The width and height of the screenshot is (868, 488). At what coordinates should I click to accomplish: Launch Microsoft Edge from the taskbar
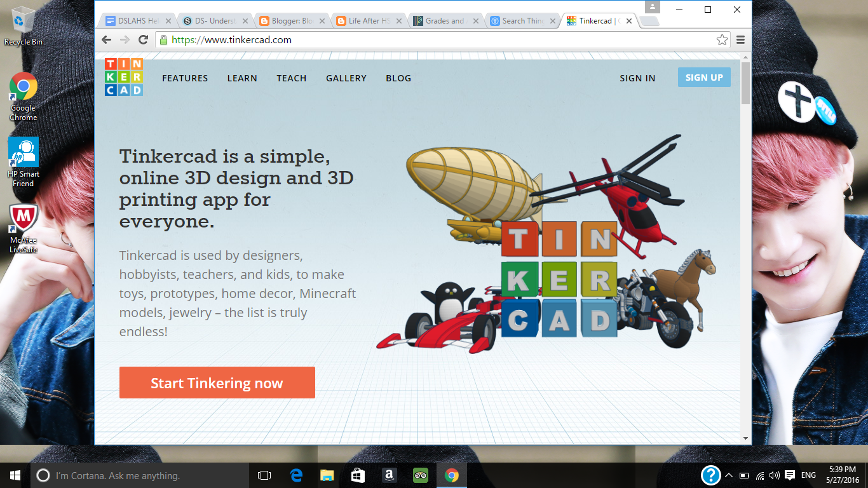point(295,474)
